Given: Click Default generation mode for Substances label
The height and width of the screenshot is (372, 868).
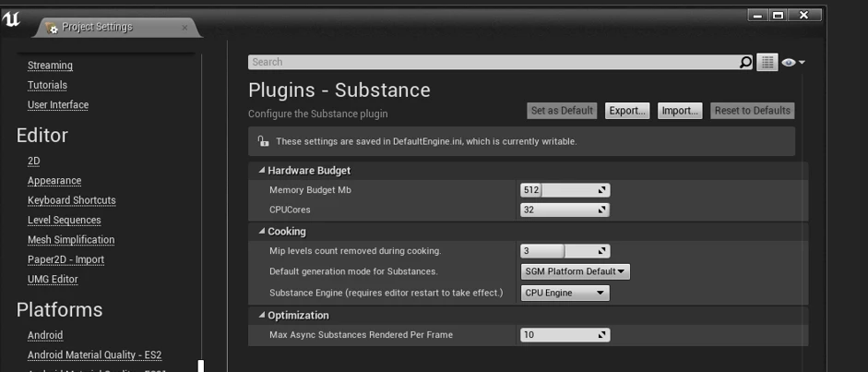Looking at the screenshot, I should [x=353, y=271].
